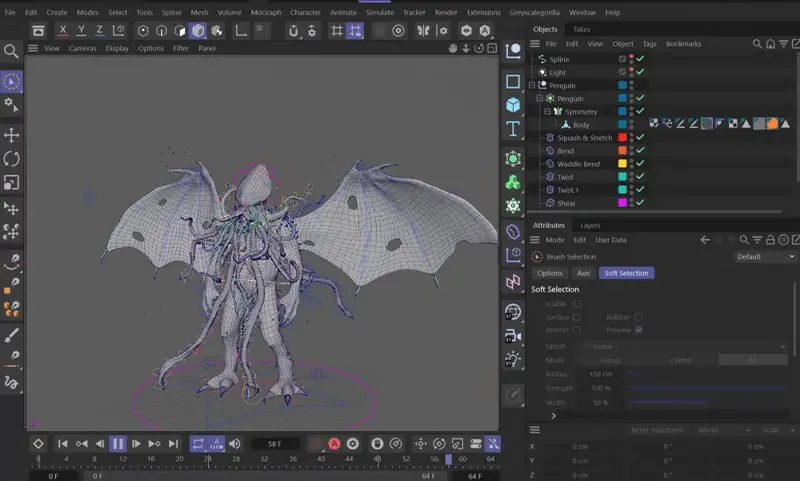
Task: Add a light object from palette
Action: coord(513,359)
